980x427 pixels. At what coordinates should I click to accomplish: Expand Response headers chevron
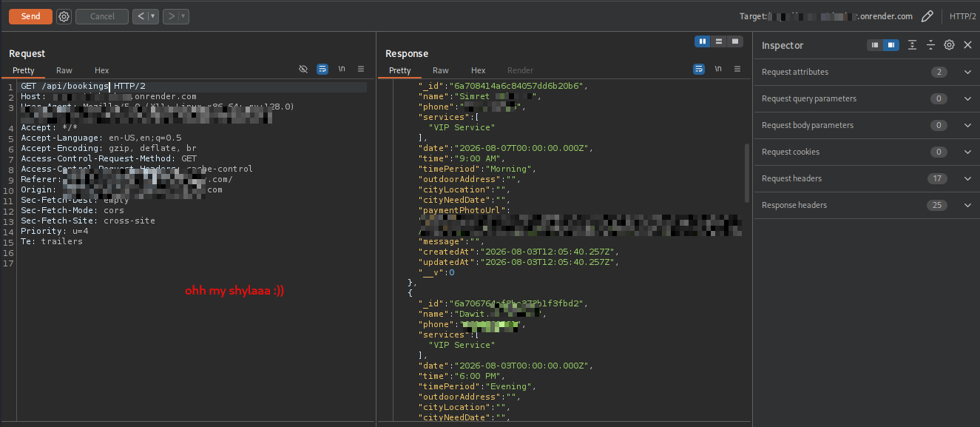(967, 205)
